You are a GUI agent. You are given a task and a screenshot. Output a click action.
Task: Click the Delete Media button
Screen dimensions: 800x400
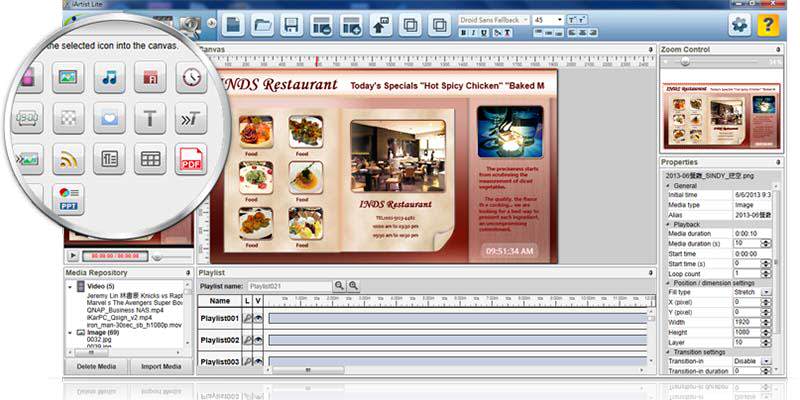click(x=96, y=366)
